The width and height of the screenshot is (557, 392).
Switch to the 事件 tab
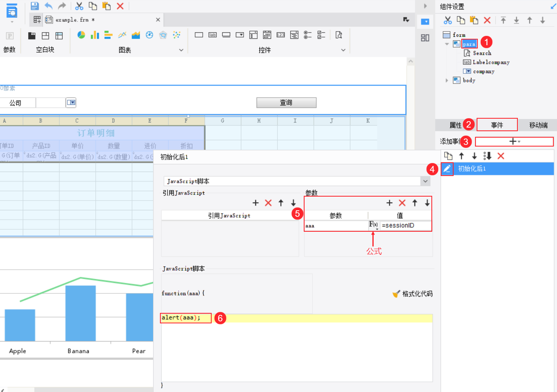point(497,125)
